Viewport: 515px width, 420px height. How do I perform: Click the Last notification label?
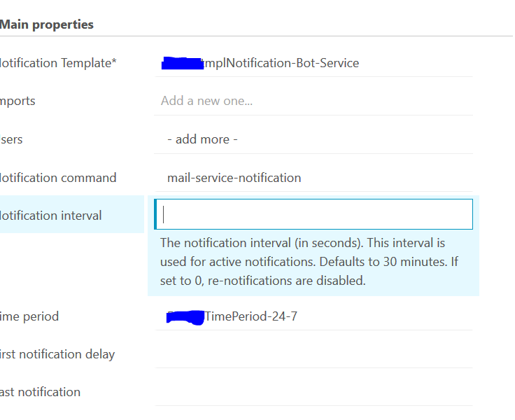point(40,393)
